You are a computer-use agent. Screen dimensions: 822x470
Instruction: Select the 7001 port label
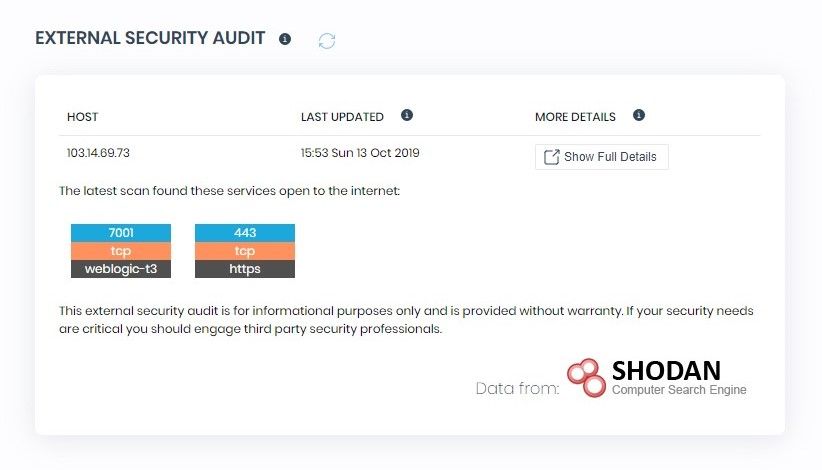click(x=121, y=233)
